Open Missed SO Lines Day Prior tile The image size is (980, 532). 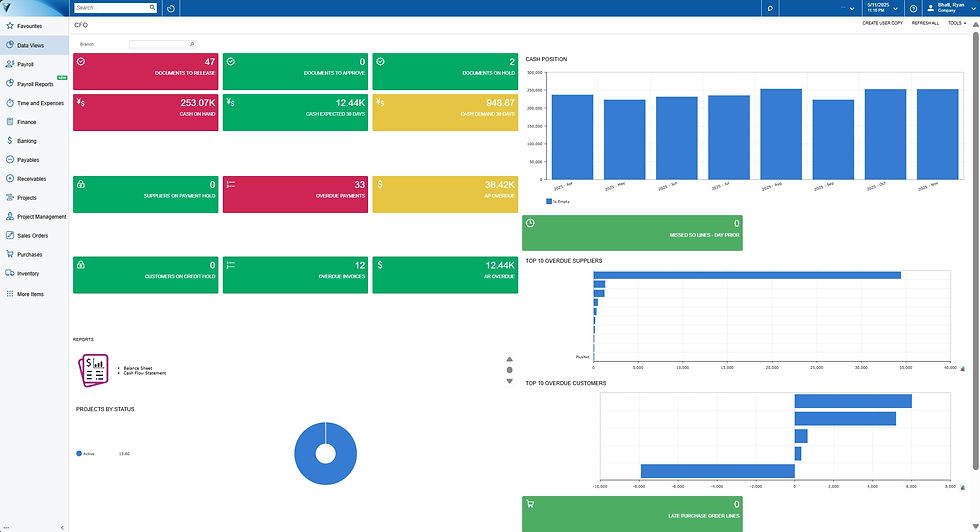632,233
